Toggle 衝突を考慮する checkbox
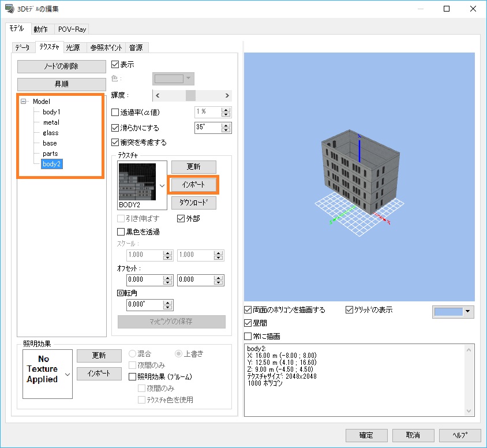This screenshot has height=448, width=487. coord(115,142)
